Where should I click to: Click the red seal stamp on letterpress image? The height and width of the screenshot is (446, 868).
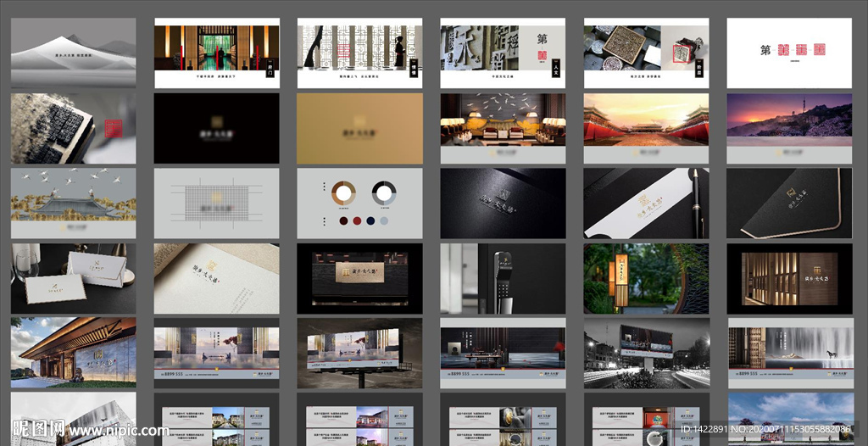pos(112,129)
